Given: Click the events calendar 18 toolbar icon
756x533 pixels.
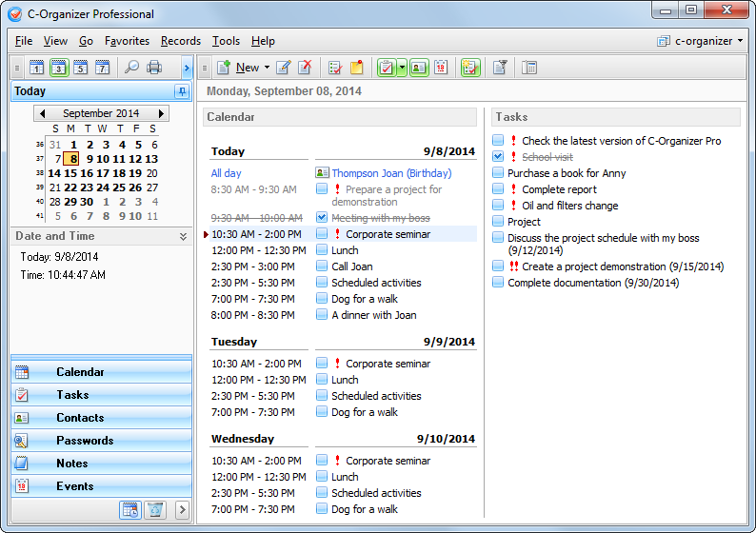Looking at the screenshot, I should 441,68.
